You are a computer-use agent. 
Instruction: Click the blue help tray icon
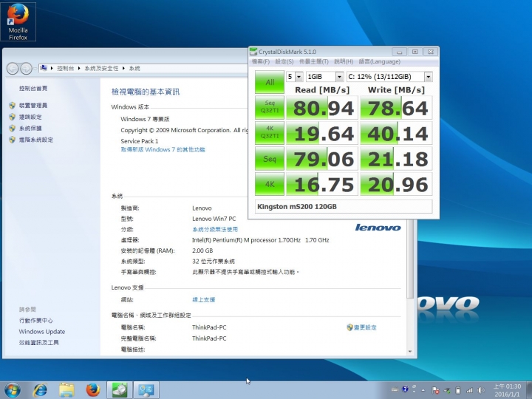coord(405,389)
